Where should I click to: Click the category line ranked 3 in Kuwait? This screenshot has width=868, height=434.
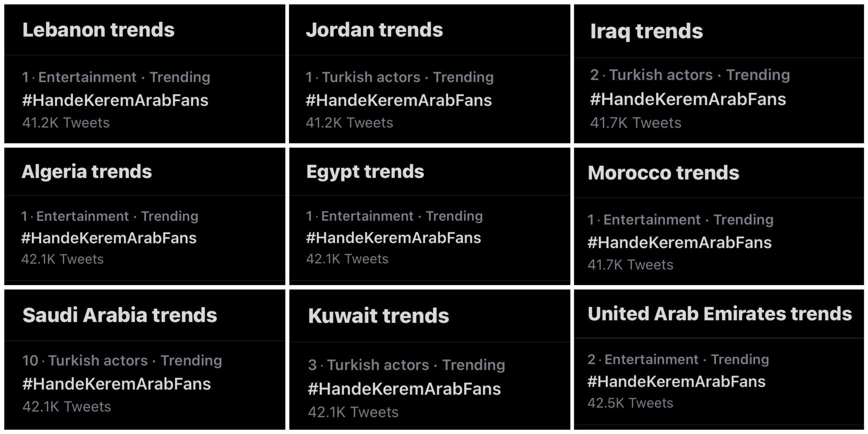[x=406, y=365]
